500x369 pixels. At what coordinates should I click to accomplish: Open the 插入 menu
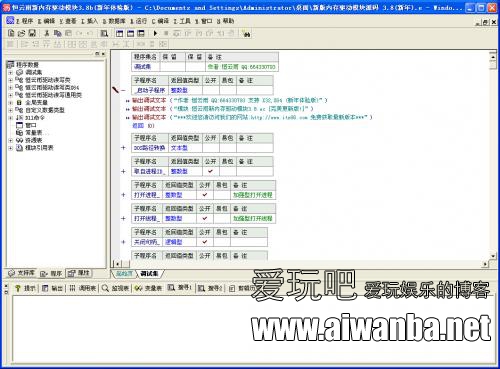click(89, 21)
